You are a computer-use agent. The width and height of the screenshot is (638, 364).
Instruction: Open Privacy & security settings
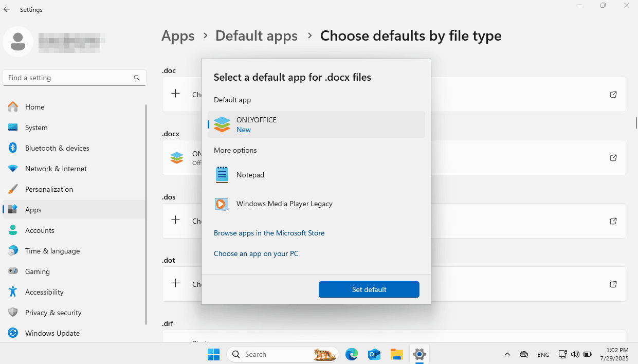point(75,313)
